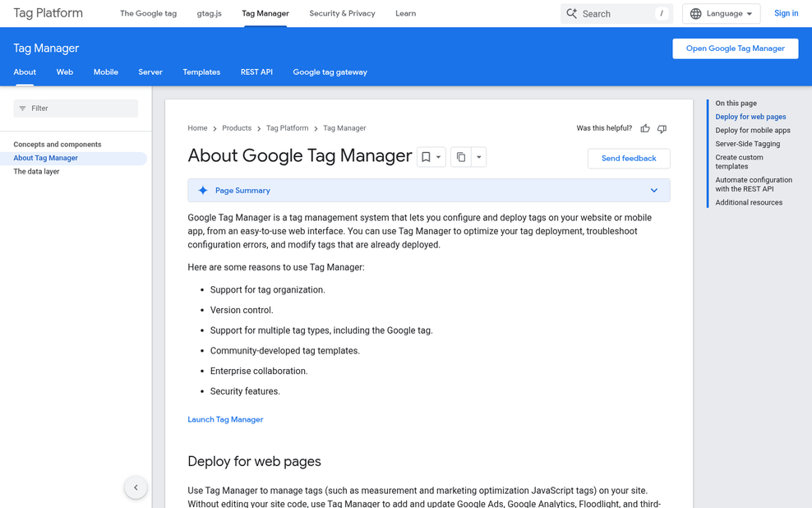Jump to Additional resources section

tap(749, 202)
